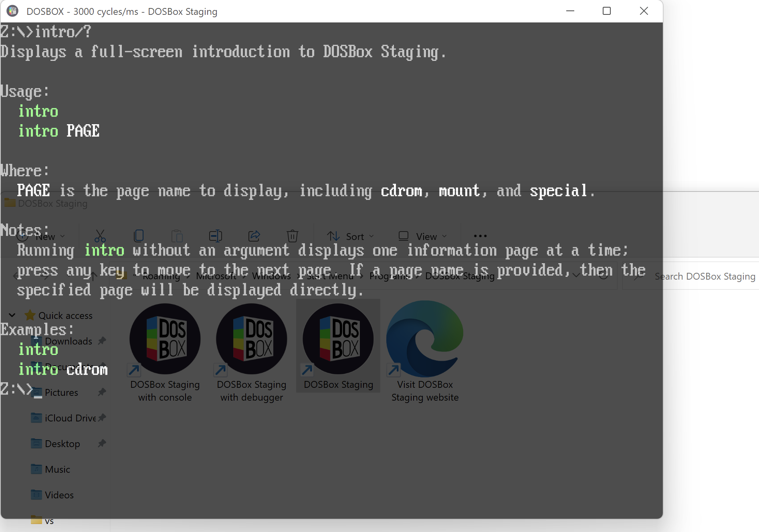759x532 pixels.
Task: Click Start Menu in the breadcrumb path
Action: point(330,276)
